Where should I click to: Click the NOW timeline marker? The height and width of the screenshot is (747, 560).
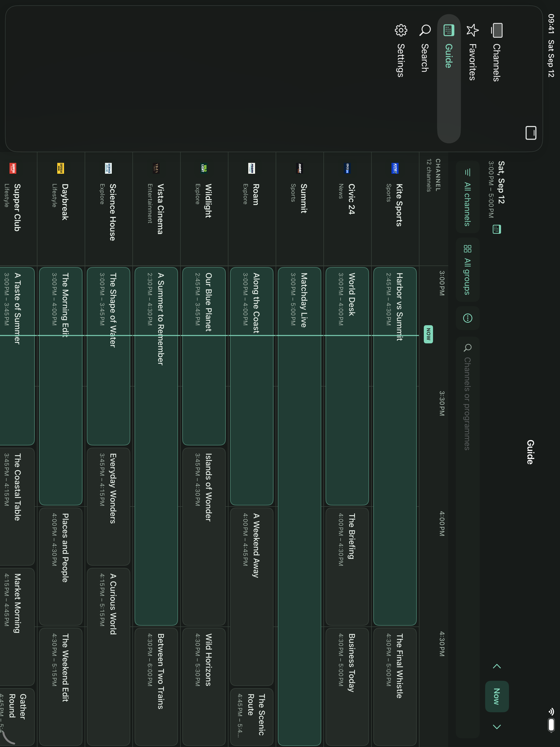click(x=428, y=334)
